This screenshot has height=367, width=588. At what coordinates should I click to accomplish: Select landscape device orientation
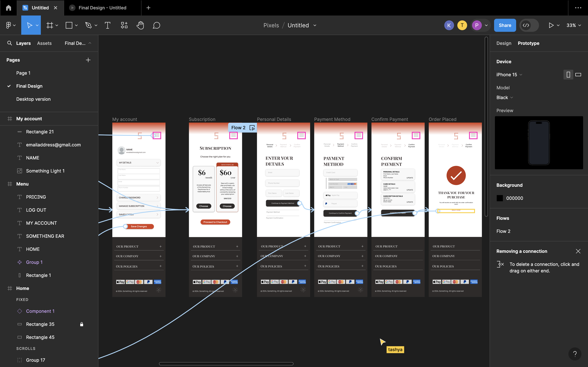(578, 74)
